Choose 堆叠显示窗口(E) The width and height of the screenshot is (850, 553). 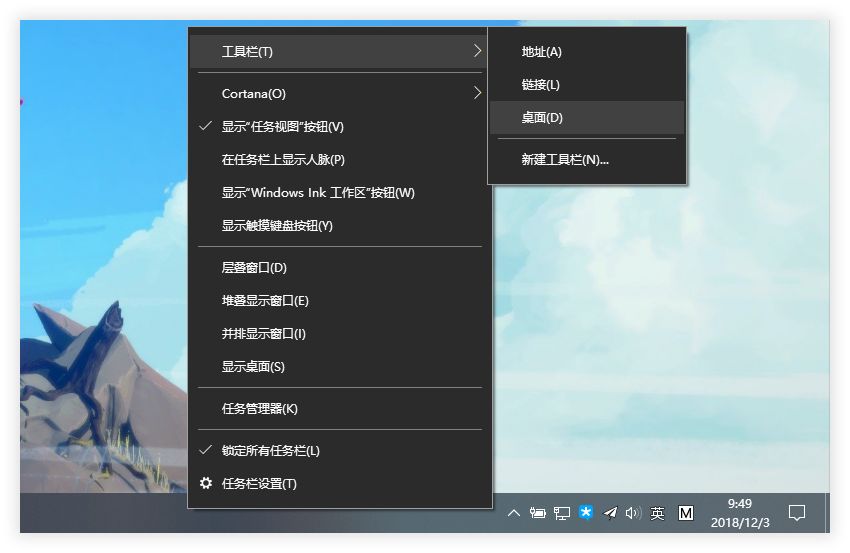tap(340, 301)
